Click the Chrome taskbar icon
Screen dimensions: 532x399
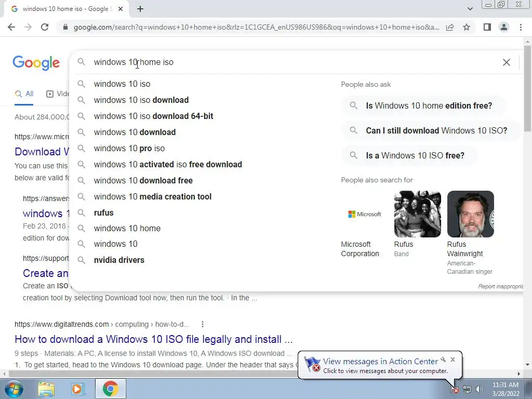110,389
